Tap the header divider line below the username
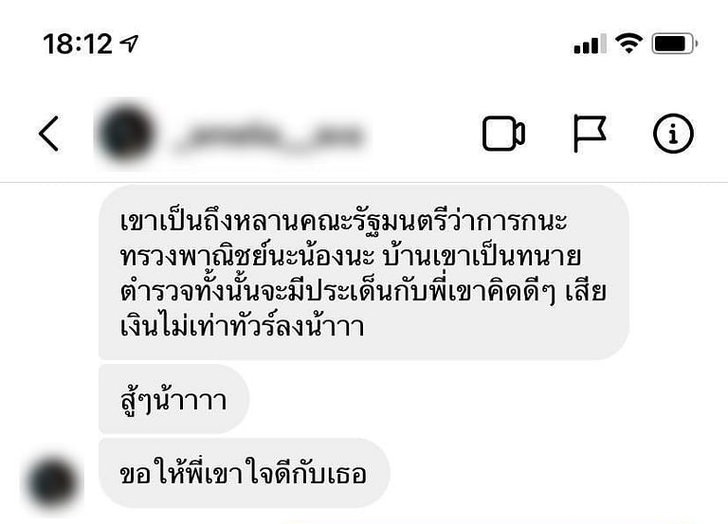 [364, 183]
